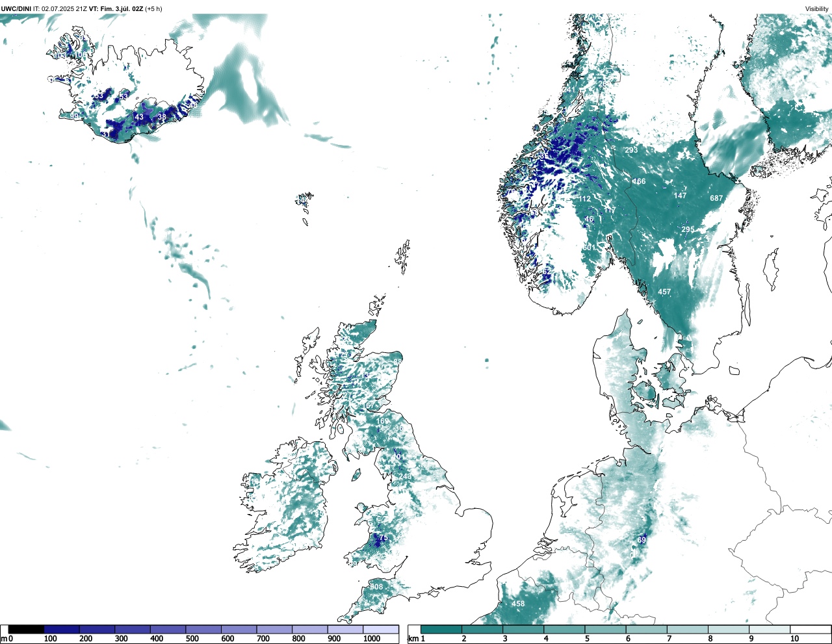
Task: Click the UWC/DINI header label
Action: [x=16, y=8]
